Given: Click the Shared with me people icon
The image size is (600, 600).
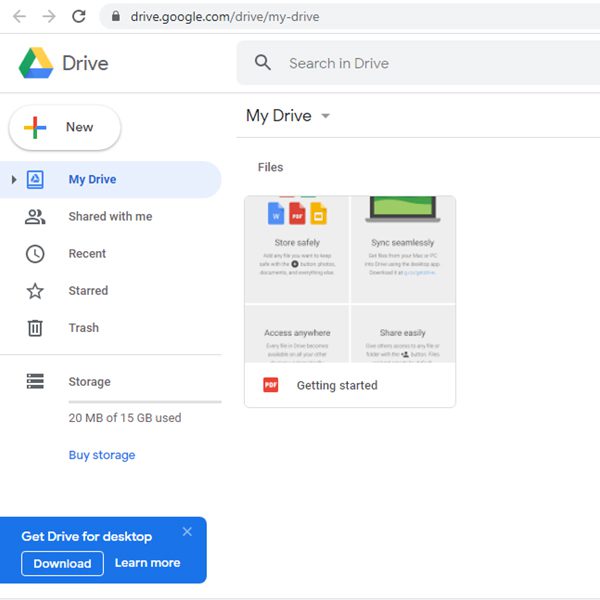Looking at the screenshot, I should click(35, 217).
